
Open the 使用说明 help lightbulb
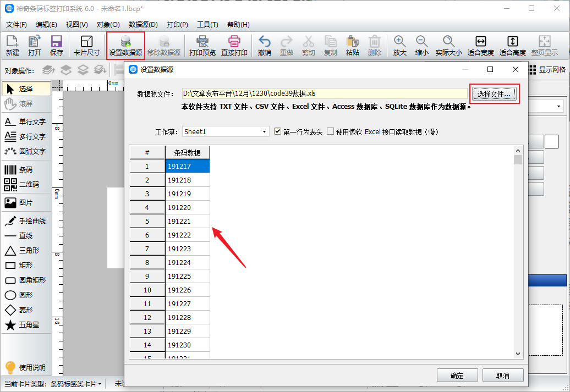pyautogui.click(x=25, y=367)
